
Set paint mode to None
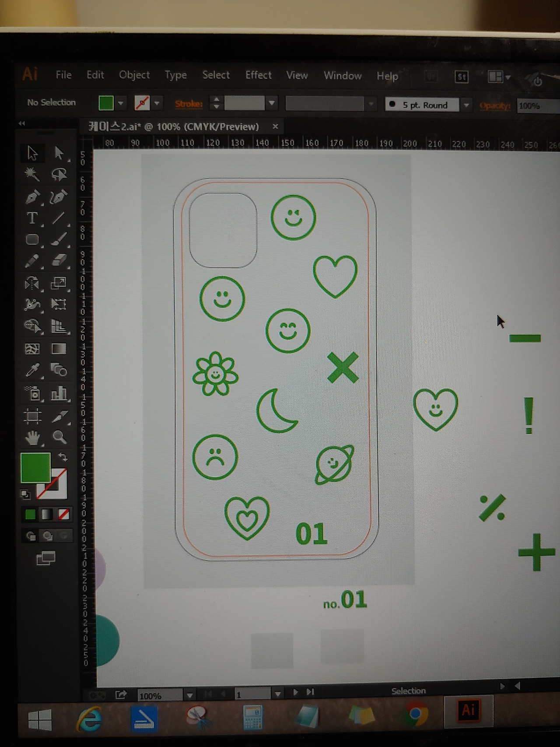(64, 514)
